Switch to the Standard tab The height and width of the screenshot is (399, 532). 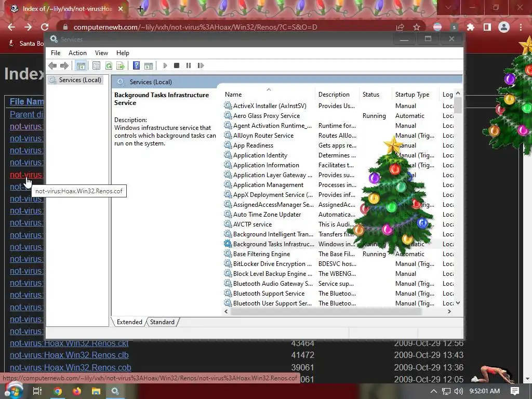pos(162,322)
